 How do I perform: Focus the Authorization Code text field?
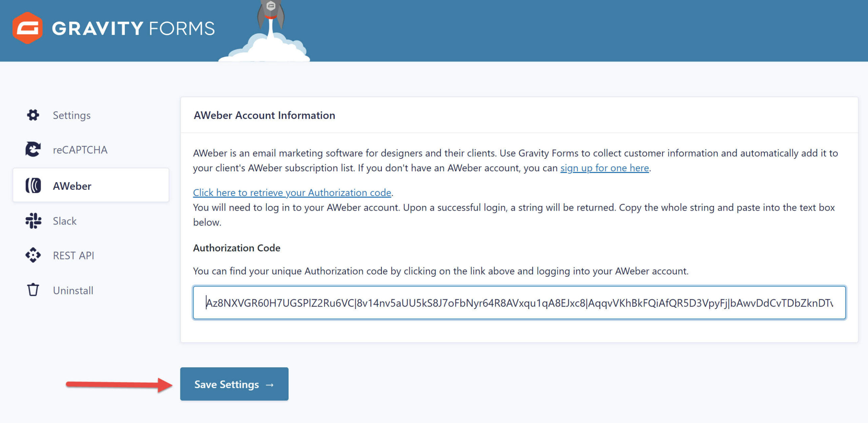(519, 303)
